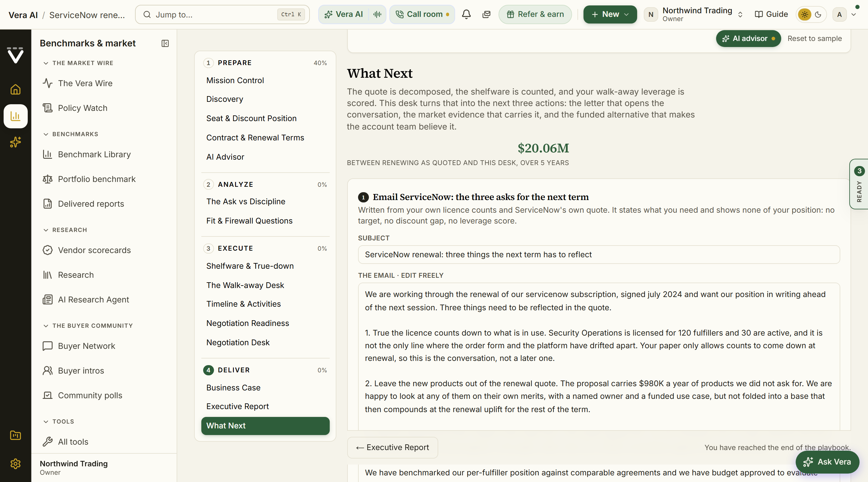Open Policy Watch

coord(83,108)
